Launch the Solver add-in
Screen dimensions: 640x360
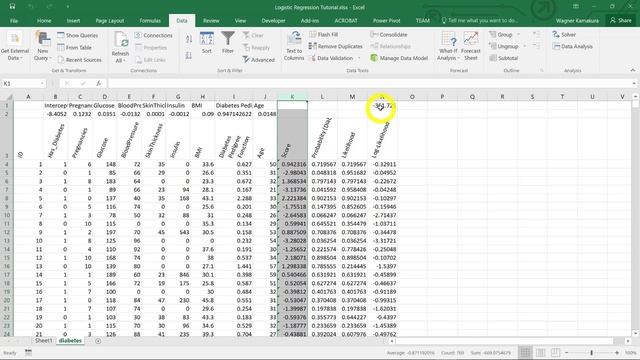click(564, 35)
